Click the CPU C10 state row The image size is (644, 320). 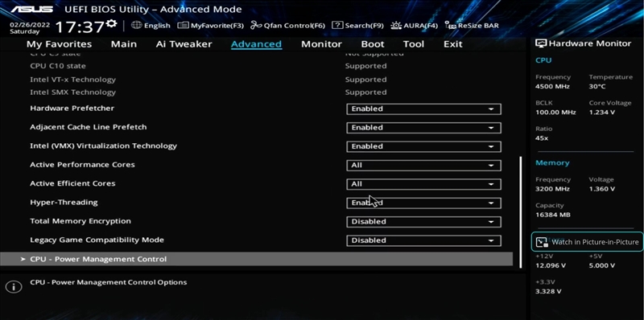pos(256,66)
